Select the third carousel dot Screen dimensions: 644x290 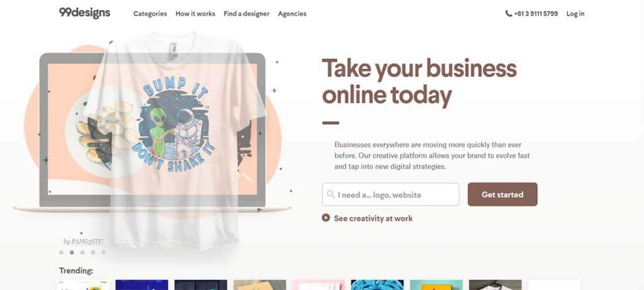[x=82, y=253]
